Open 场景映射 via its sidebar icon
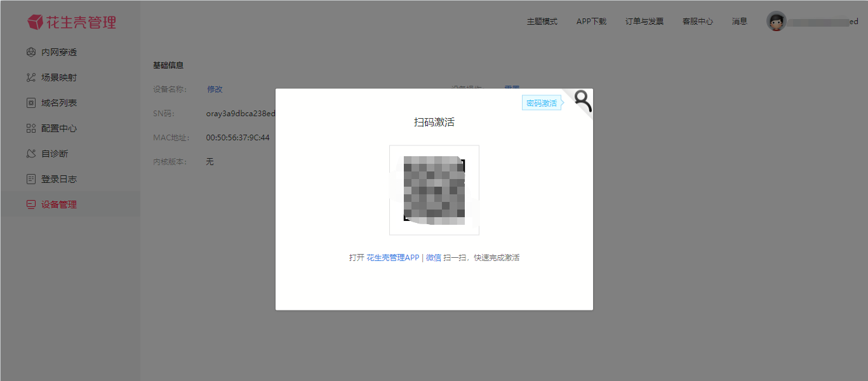 (x=30, y=77)
